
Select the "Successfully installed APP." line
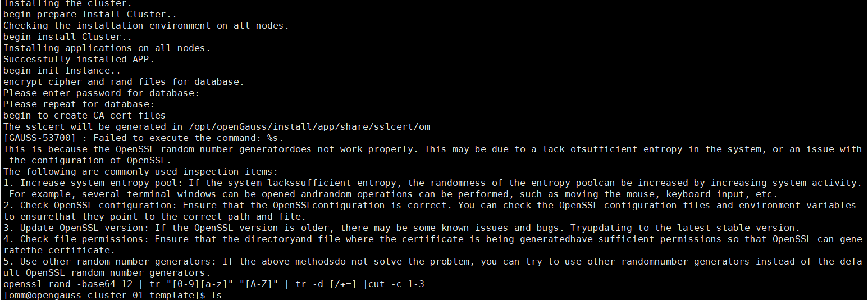(x=79, y=60)
